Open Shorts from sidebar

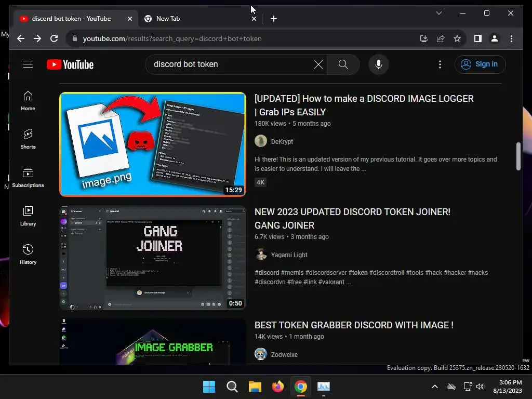coord(28,139)
